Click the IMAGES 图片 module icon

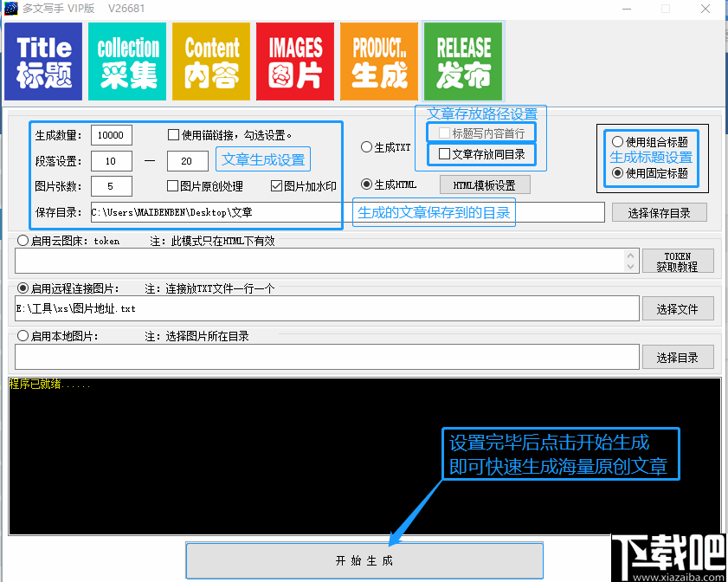[x=294, y=61]
